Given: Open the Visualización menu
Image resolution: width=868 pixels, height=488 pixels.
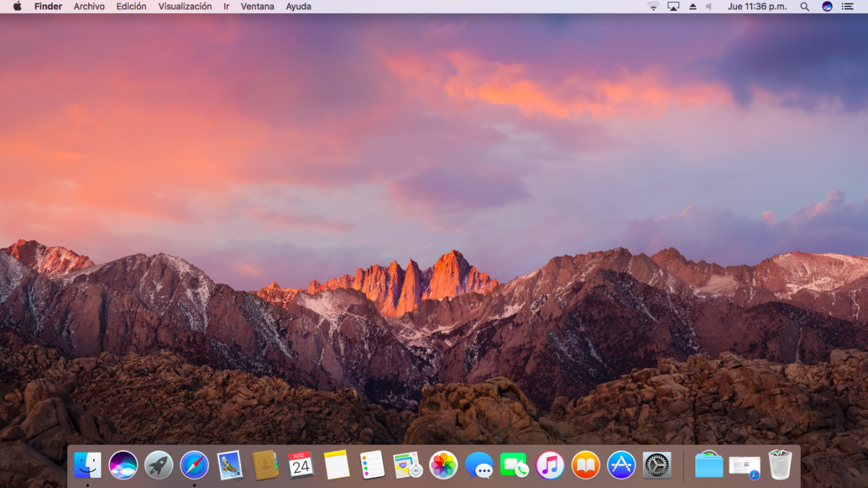Looking at the screenshot, I should 185,7.
